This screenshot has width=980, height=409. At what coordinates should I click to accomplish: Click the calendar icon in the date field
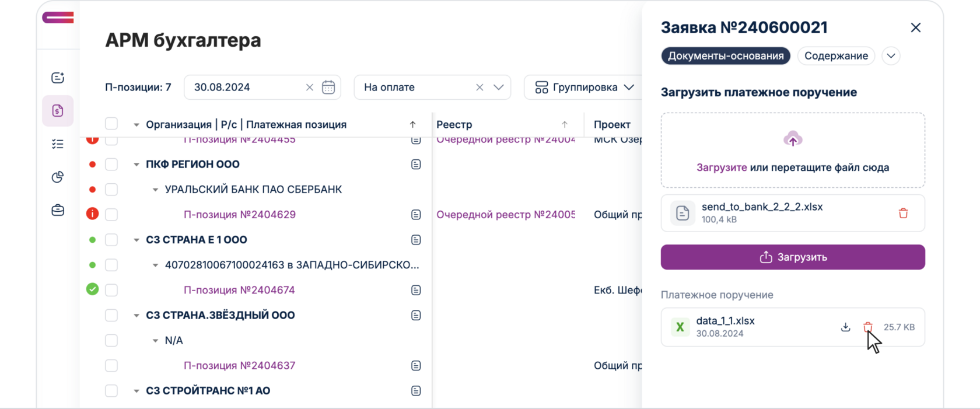[328, 88]
